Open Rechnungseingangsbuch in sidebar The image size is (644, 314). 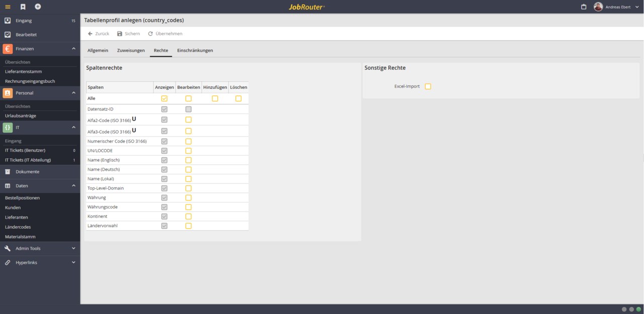tap(30, 81)
